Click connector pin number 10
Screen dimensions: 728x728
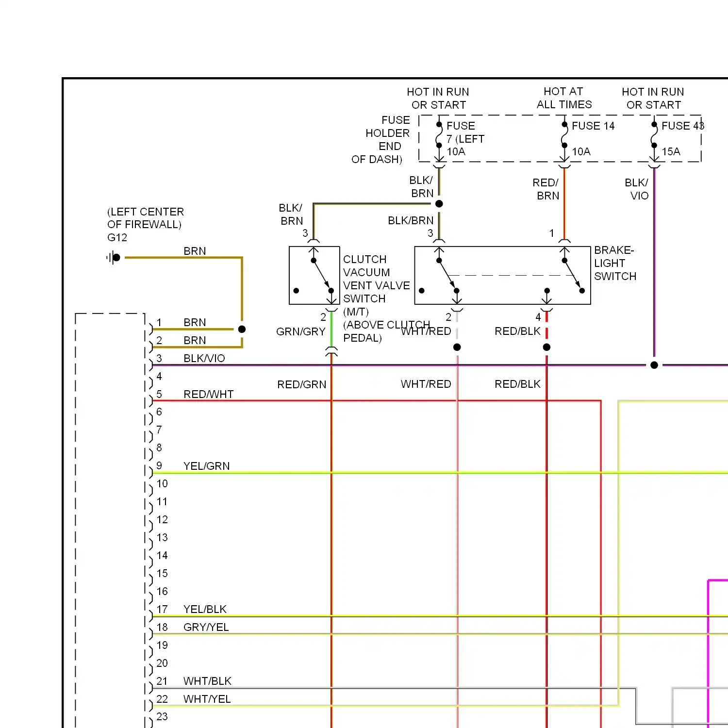[x=162, y=483]
